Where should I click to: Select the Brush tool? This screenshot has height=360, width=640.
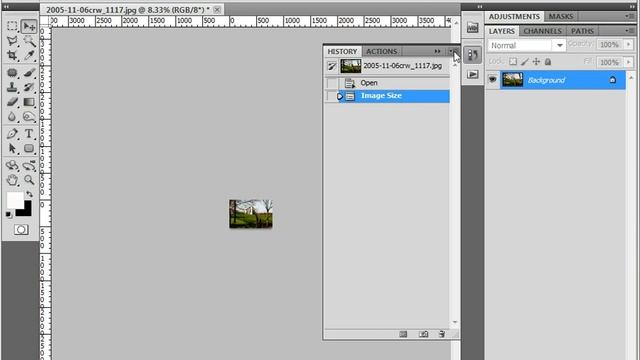[x=29, y=73]
